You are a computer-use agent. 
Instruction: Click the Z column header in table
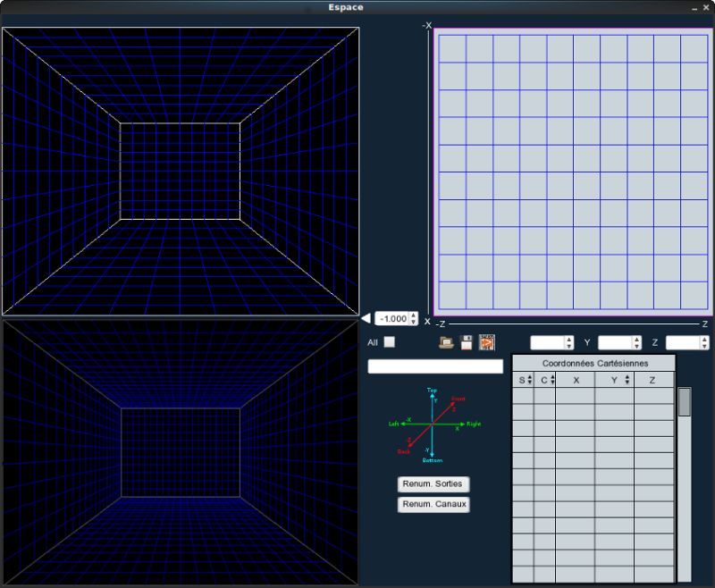[x=653, y=380]
